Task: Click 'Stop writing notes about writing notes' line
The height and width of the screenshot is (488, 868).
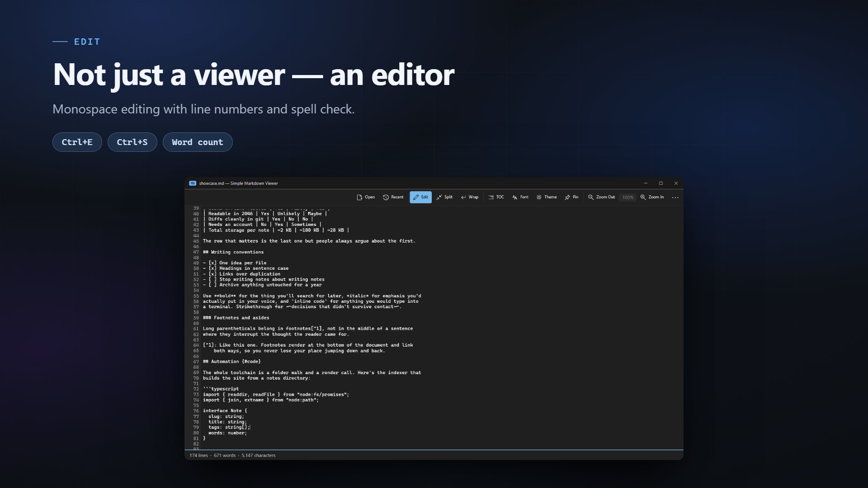Action: point(264,279)
